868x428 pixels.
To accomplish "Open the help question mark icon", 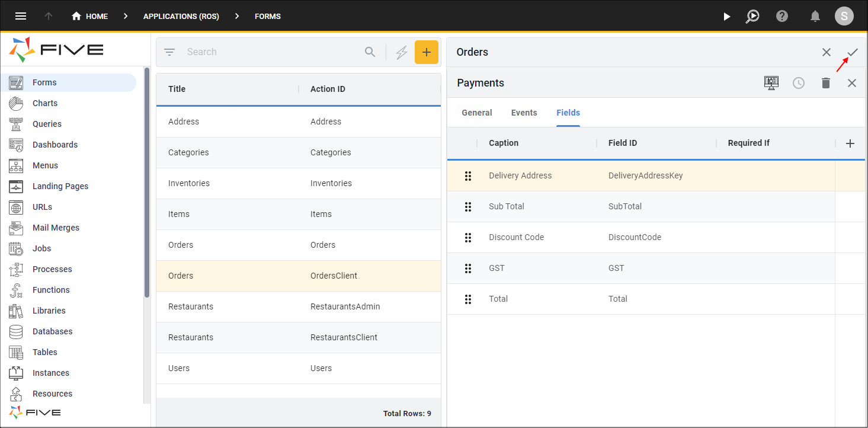I will click(782, 16).
